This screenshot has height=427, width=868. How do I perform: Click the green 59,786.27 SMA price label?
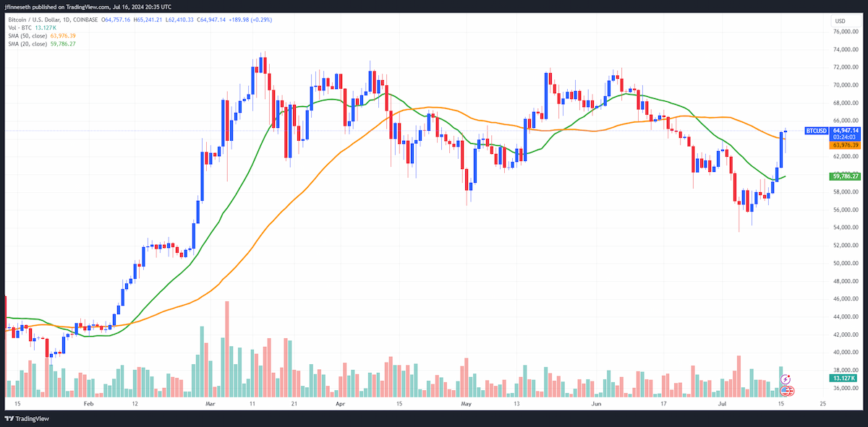pyautogui.click(x=844, y=176)
